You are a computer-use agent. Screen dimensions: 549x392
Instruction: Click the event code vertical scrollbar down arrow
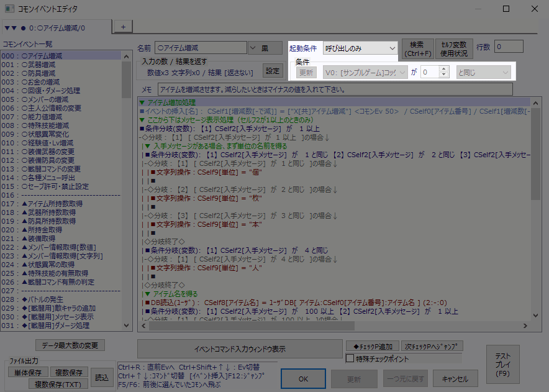[x=535, y=316]
